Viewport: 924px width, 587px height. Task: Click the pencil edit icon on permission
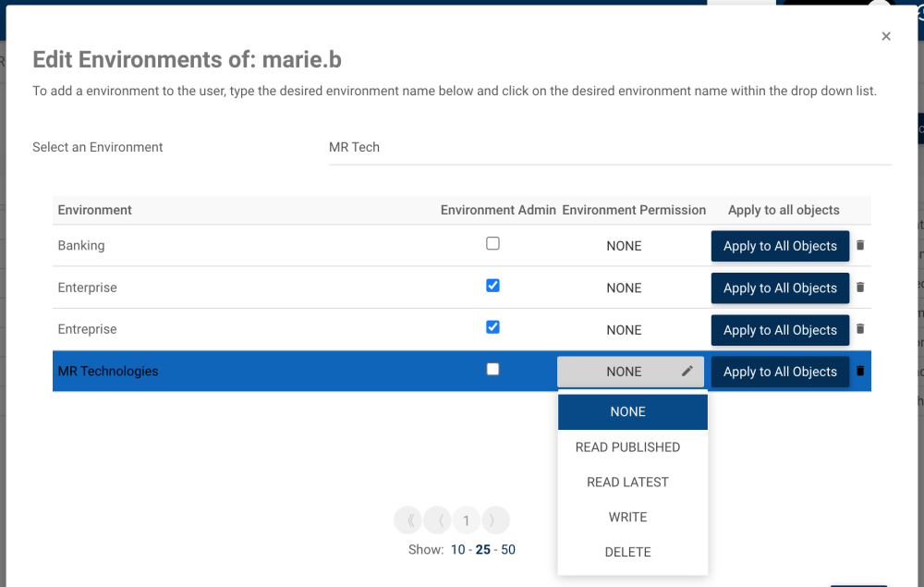[x=687, y=371]
